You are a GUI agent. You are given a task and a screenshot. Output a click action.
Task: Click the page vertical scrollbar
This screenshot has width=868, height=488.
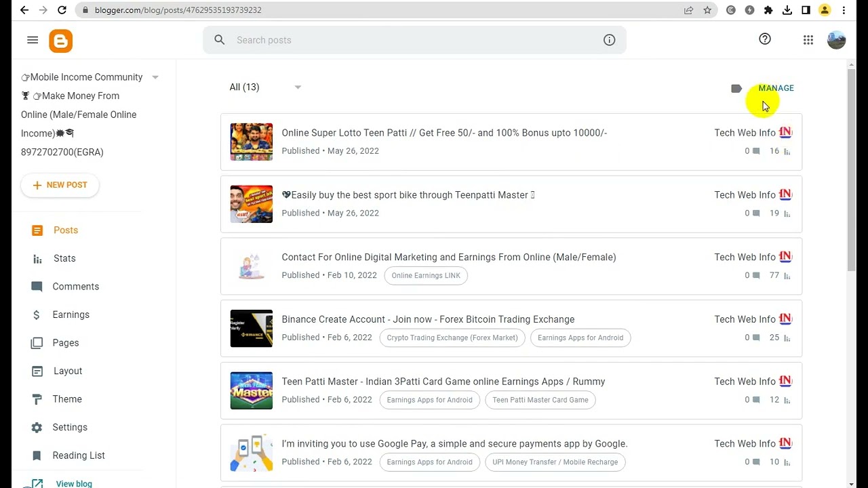pyautogui.click(x=852, y=169)
